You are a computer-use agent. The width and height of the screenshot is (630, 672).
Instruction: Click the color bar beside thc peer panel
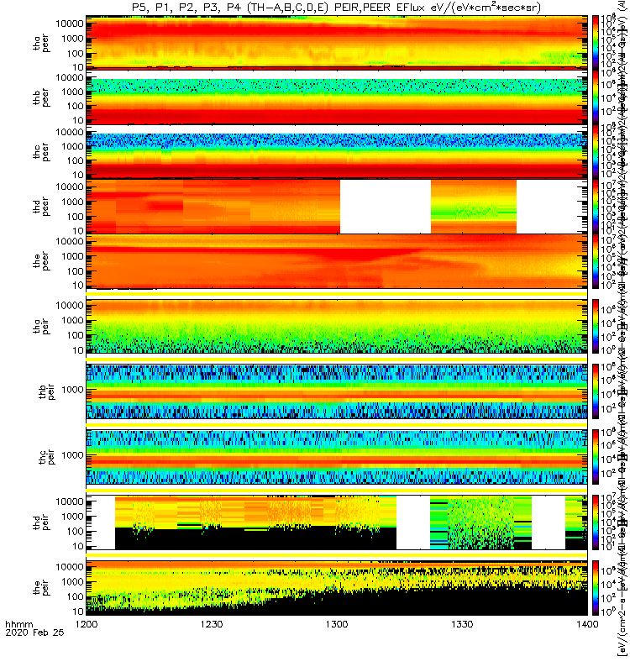point(596,151)
